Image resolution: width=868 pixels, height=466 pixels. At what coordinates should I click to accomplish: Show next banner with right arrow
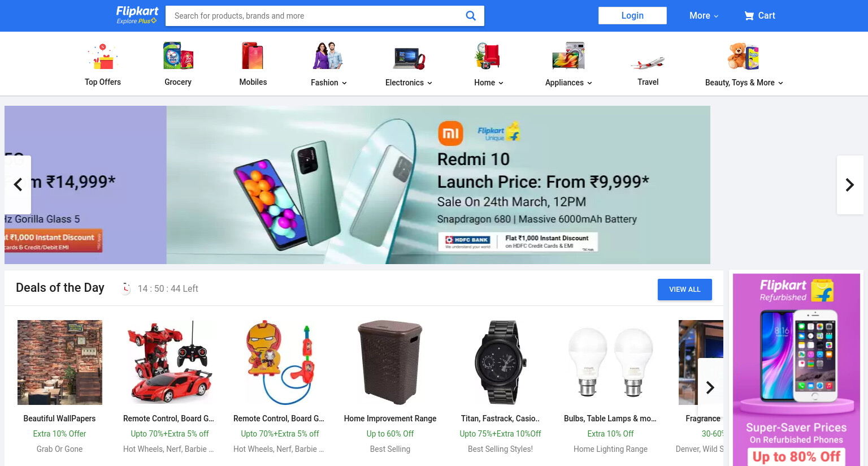[x=849, y=185]
